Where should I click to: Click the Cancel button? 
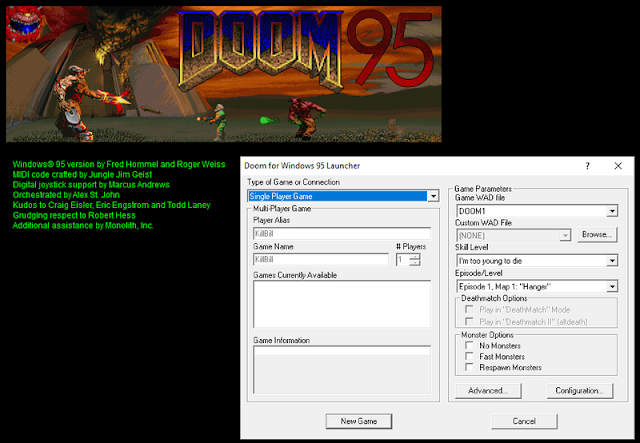click(524, 421)
